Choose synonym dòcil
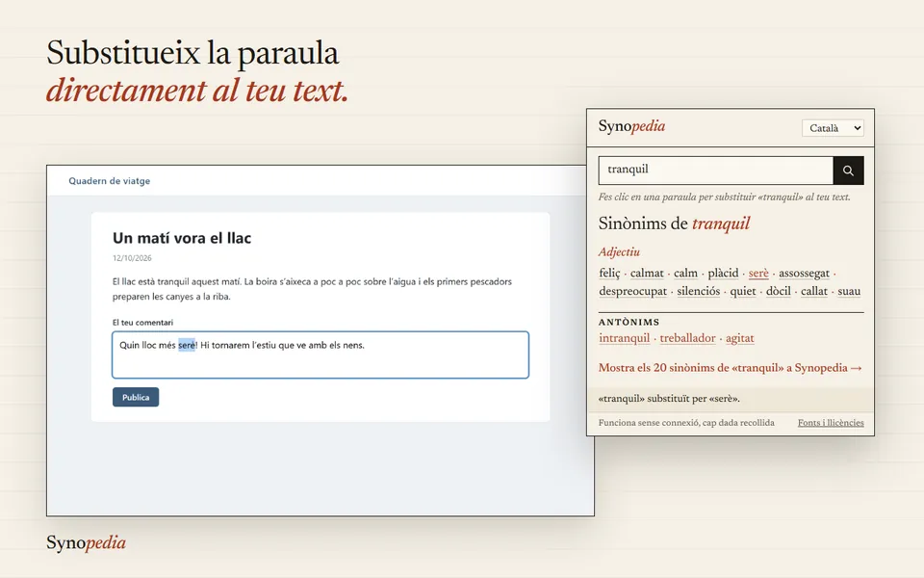The image size is (924, 578). (x=778, y=291)
